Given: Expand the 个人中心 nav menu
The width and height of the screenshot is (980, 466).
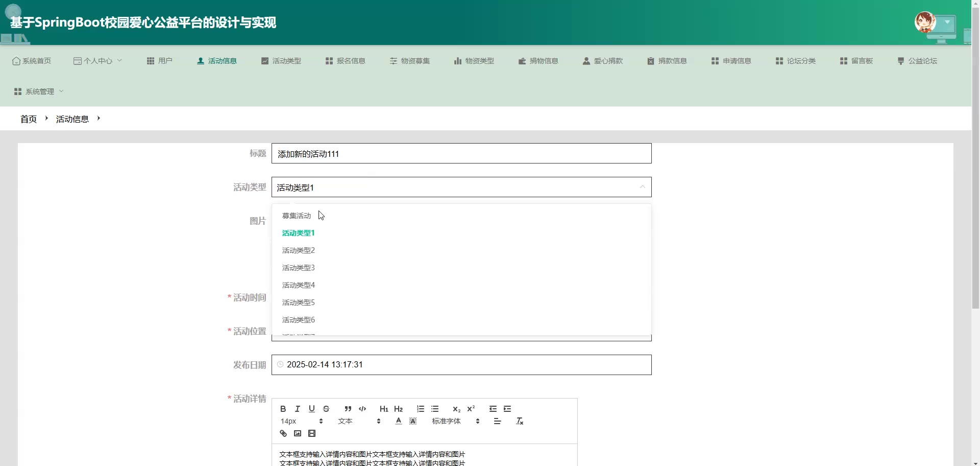Looking at the screenshot, I should (x=98, y=61).
